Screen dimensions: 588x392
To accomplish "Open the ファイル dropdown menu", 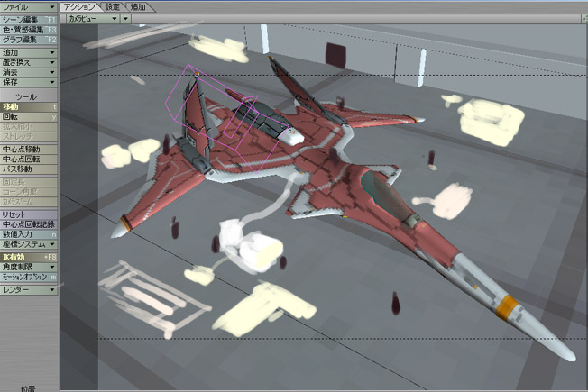I will pyautogui.click(x=29, y=7).
